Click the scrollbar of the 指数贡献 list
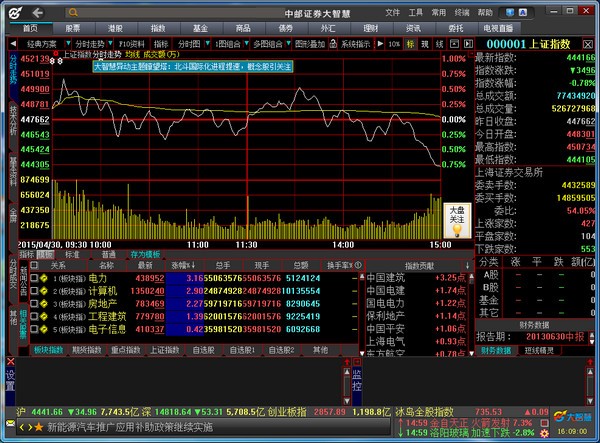Image resolution: width=600 pixels, height=443 pixels. click(x=471, y=315)
